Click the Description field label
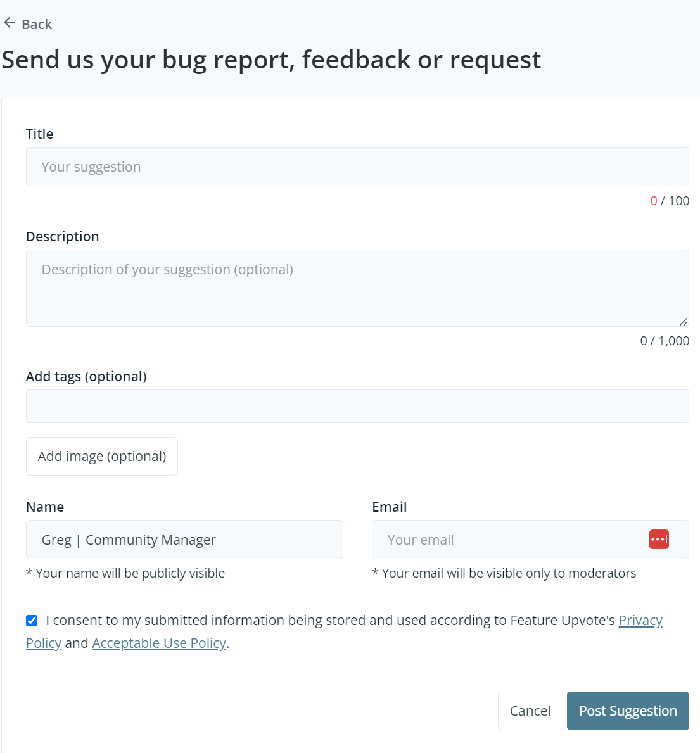The height and width of the screenshot is (753, 700). 63,237
